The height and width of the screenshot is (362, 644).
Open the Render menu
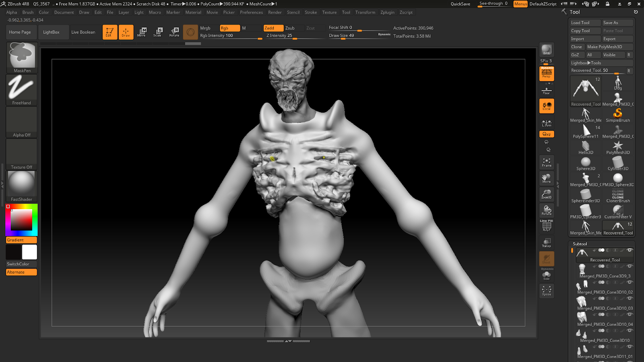[275, 12]
